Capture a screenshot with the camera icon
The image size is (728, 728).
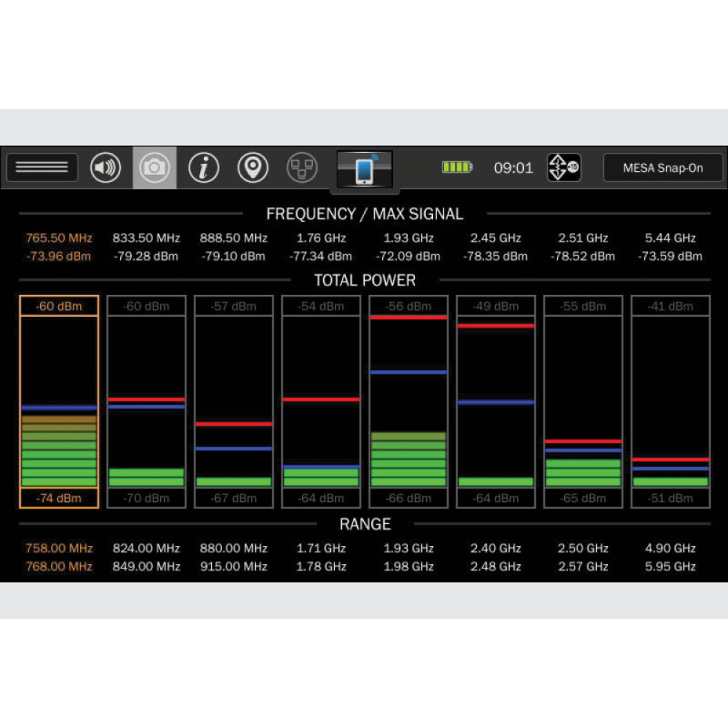click(x=155, y=167)
